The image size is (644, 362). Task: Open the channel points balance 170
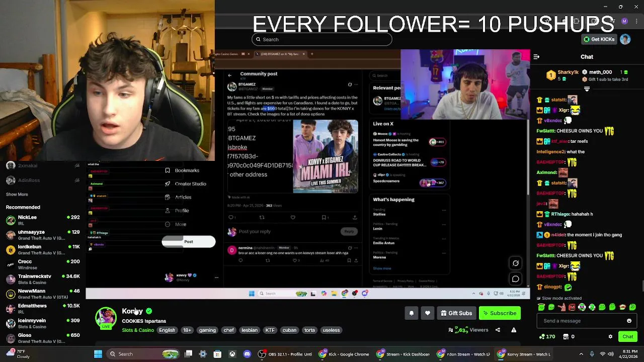[x=547, y=336]
